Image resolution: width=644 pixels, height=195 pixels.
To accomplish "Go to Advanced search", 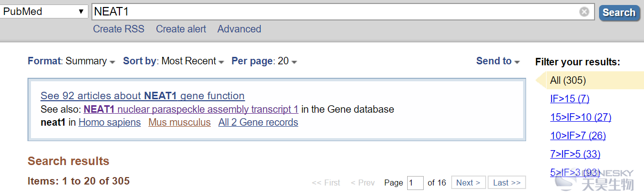I will pyautogui.click(x=239, y=29).
